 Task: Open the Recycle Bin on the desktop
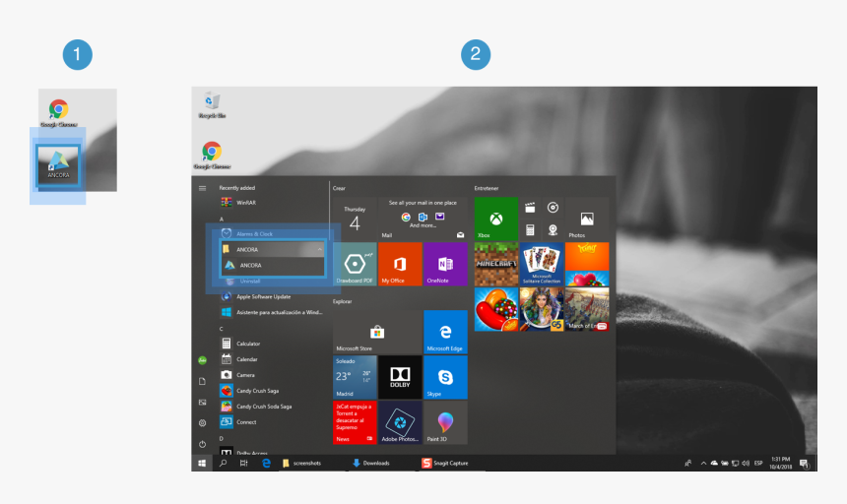pos(212,104)
